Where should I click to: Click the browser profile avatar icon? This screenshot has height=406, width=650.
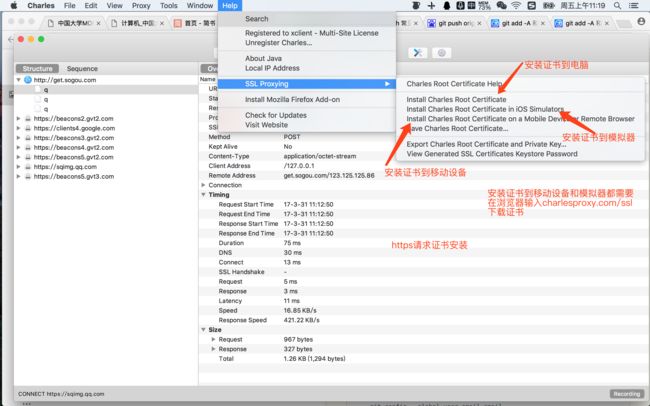point(641,22)
